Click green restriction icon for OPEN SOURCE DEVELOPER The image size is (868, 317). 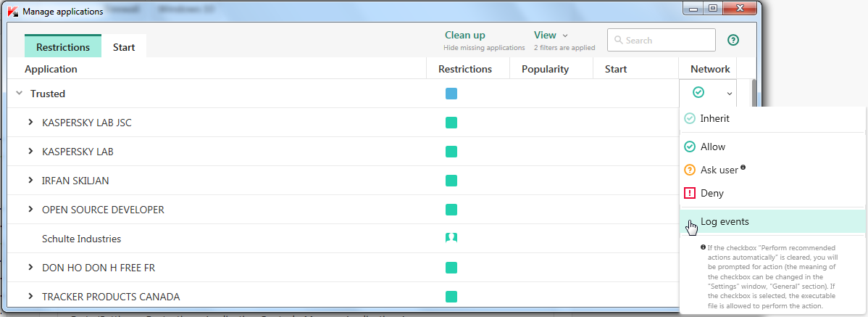pos(451,210)
